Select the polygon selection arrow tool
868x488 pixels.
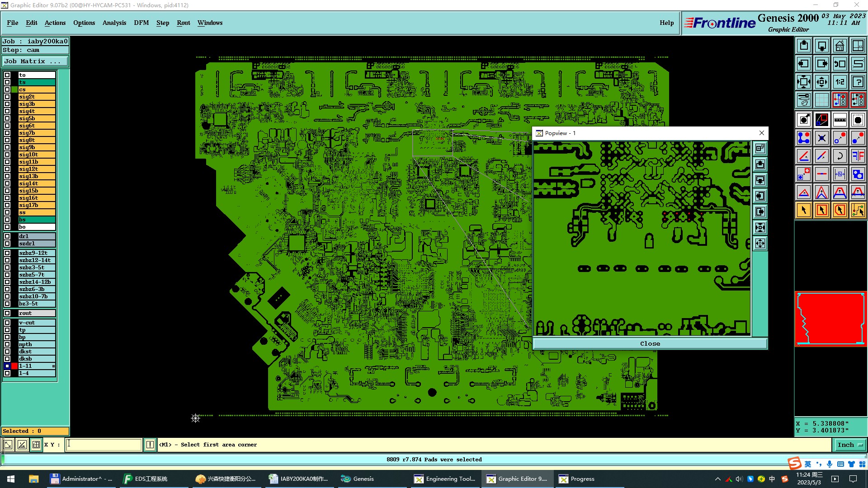click(840, 210)
